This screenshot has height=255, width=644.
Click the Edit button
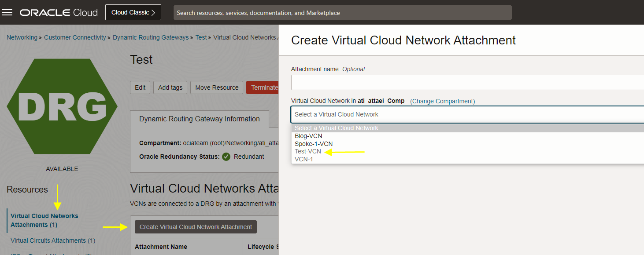[x=140, y=87]
